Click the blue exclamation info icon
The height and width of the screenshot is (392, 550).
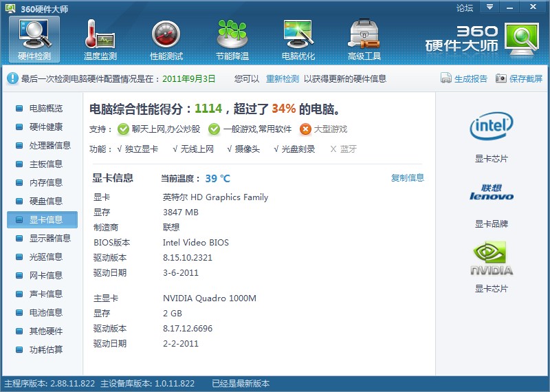(x=12, y=78)
